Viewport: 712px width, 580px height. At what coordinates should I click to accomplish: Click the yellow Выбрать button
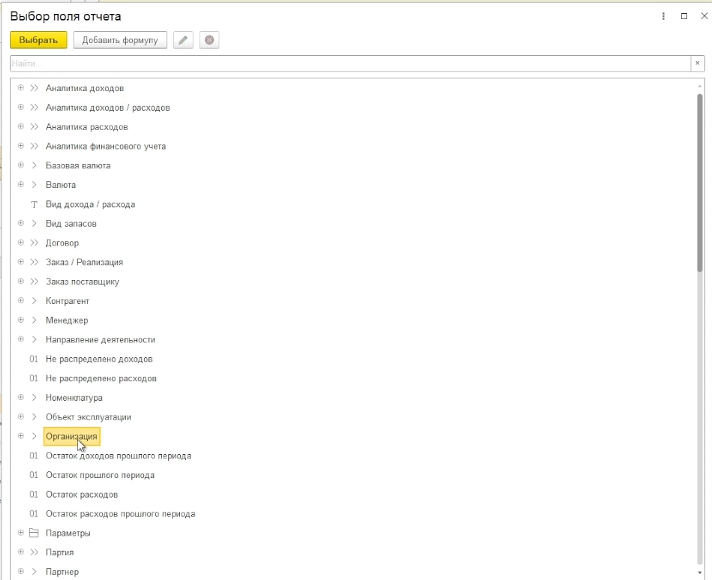coord(39,40)
